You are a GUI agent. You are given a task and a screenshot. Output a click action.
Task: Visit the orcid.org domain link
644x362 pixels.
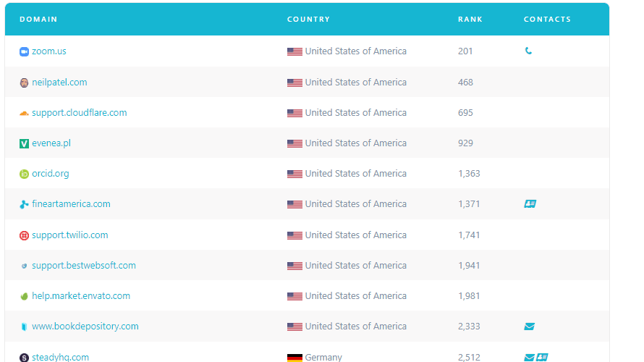click(x=51, y=174)
